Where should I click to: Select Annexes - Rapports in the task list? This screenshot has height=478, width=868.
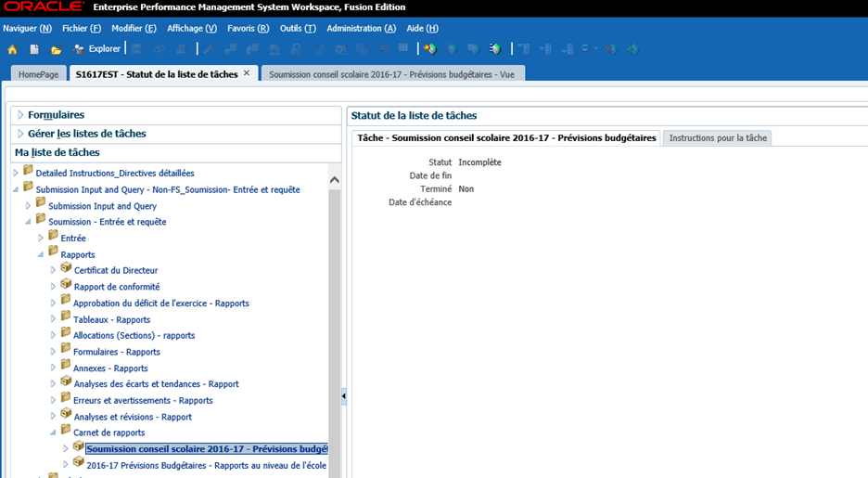110,368
